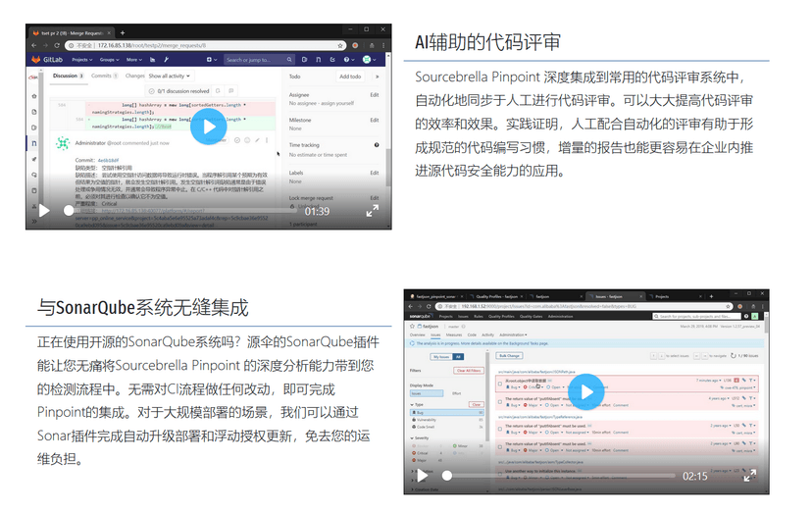812x513 pixels.
Task: Open user avatar menu in GitLab navbar
Action: 370,60
